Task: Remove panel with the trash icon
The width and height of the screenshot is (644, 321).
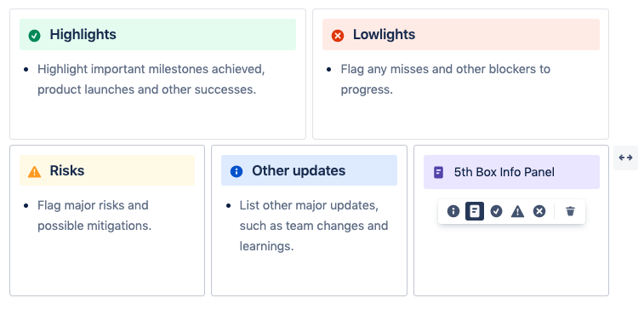Action: coord(570,211)
